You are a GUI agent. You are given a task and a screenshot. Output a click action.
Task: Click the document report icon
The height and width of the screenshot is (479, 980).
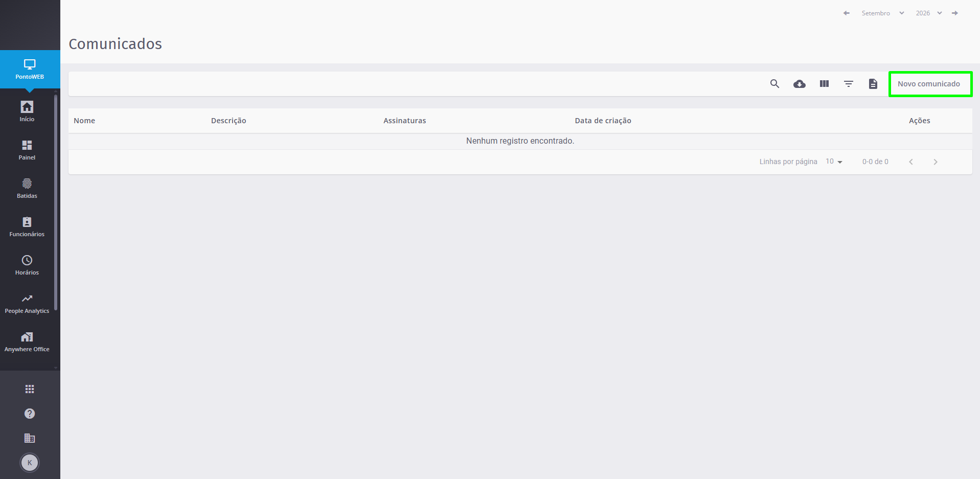[x=873, y=84]
